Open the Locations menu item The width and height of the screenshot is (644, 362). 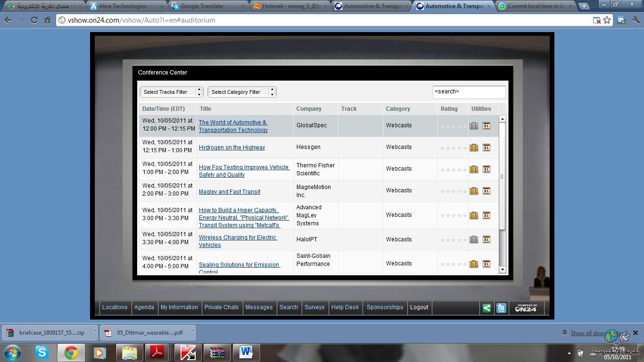(x=115, y=307)
